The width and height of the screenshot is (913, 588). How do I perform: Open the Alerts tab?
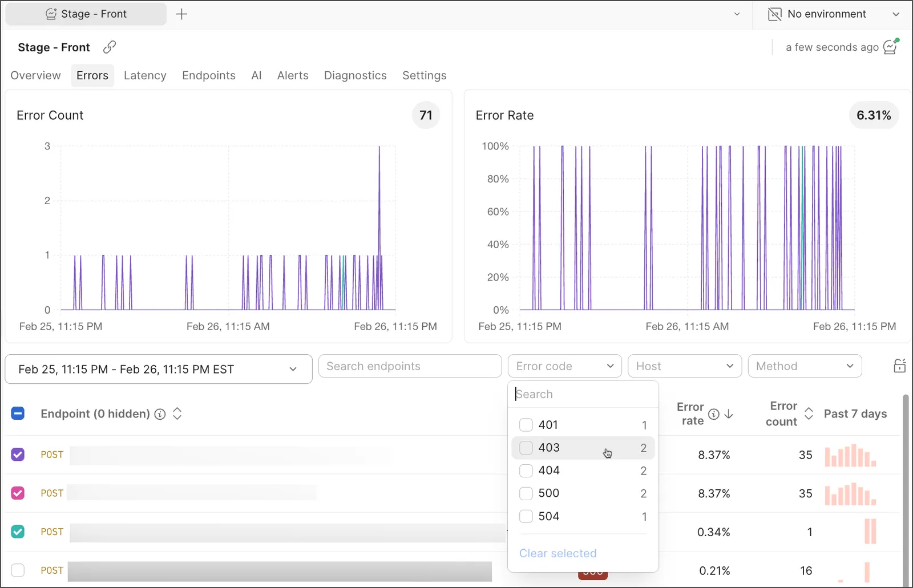click(x=293, y=75)
